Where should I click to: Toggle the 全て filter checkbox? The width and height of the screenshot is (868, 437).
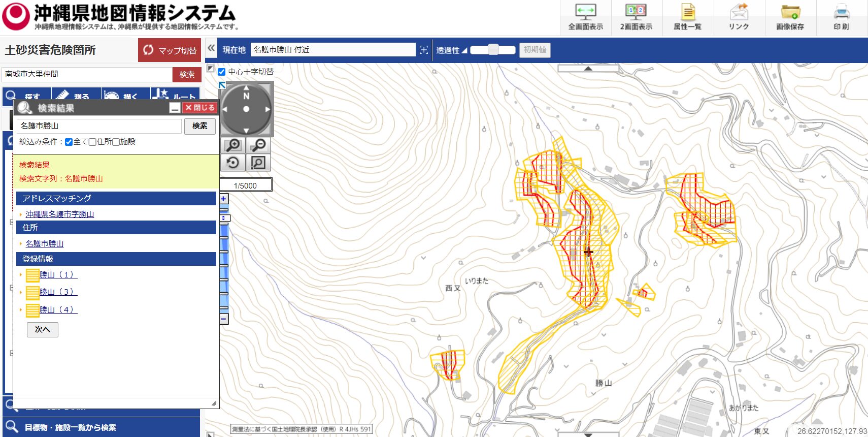[69, 142]
